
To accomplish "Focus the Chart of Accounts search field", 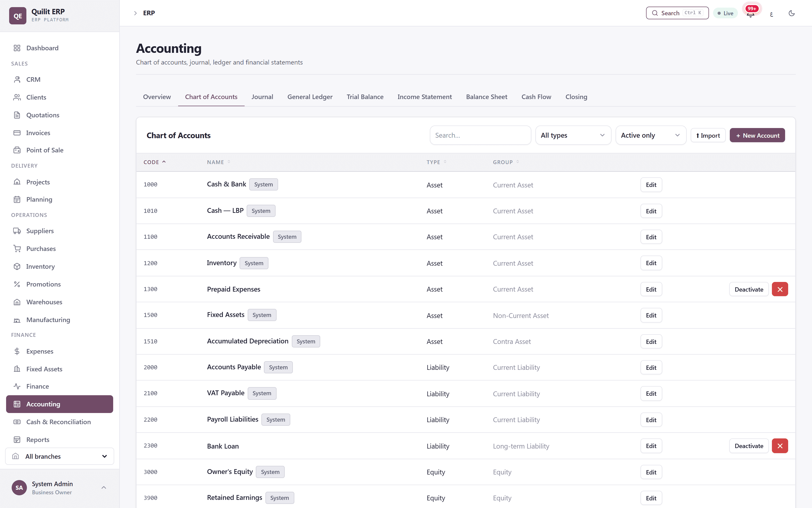I will (480, 135).
